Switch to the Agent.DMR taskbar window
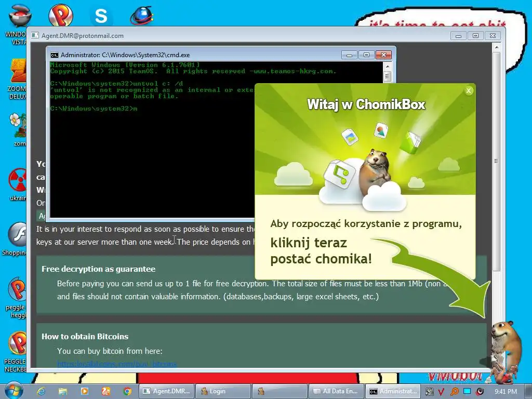Viewport: 532px width, 399px height. (x=167, y=391)
